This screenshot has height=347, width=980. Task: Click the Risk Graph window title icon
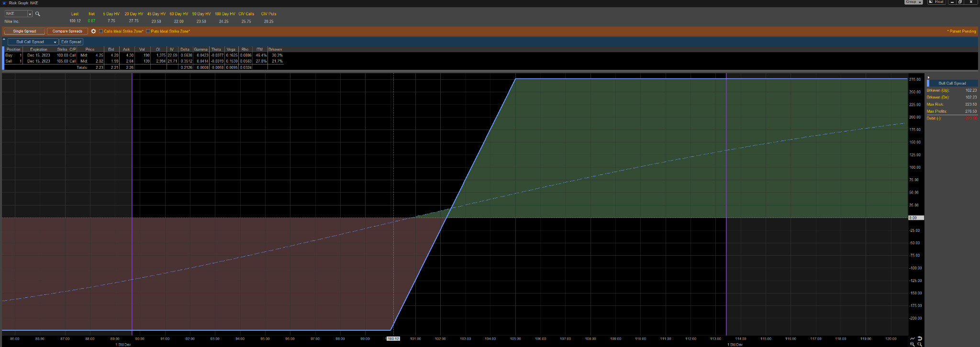point(4,3)
